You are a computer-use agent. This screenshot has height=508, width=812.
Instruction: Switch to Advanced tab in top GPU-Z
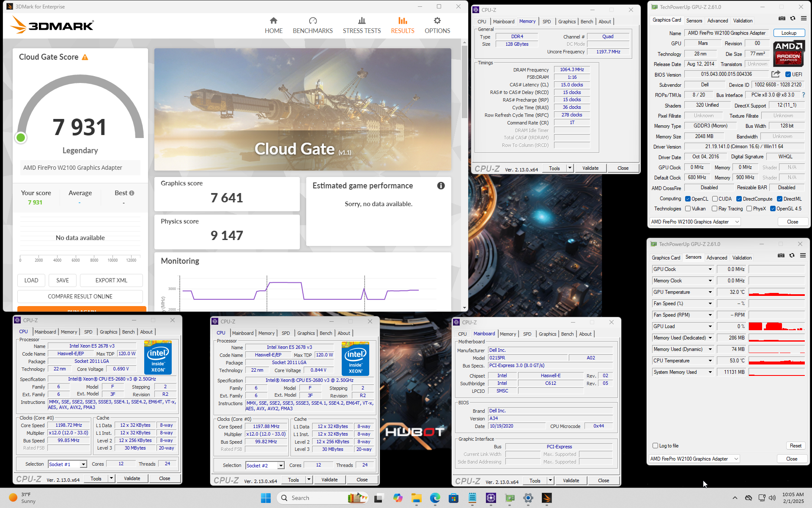(718, 21)
